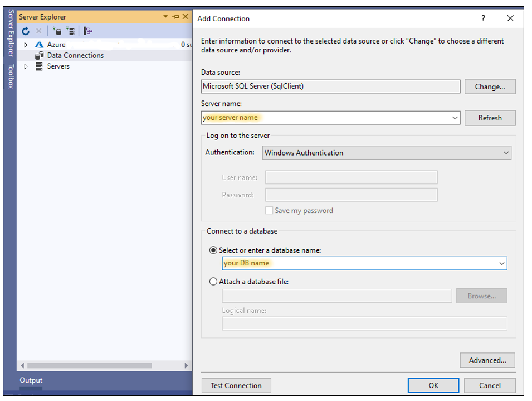532x401 pixels.
Task: Click the Connect to Server toolbar icon
Action: (70, 31)
